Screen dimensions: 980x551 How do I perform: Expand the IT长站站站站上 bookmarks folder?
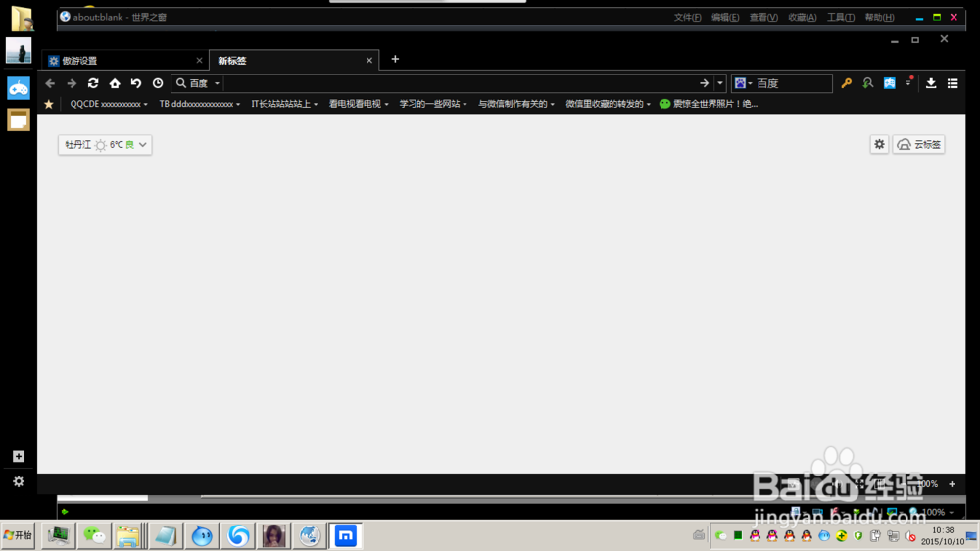284,105
